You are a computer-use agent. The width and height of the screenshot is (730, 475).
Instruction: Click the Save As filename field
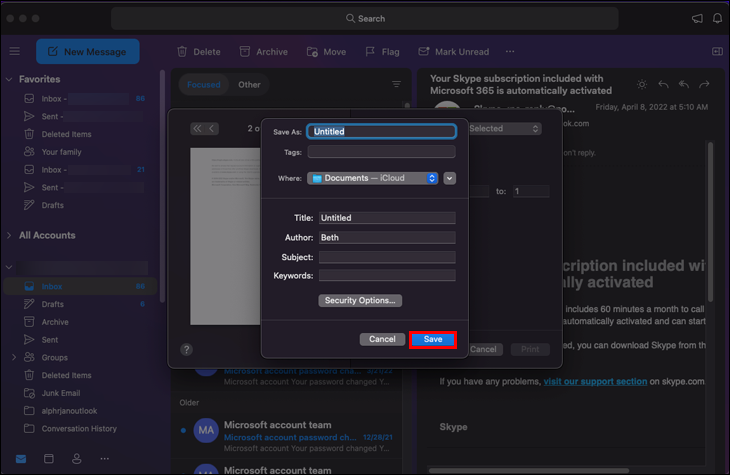click(x=381, y=131)
